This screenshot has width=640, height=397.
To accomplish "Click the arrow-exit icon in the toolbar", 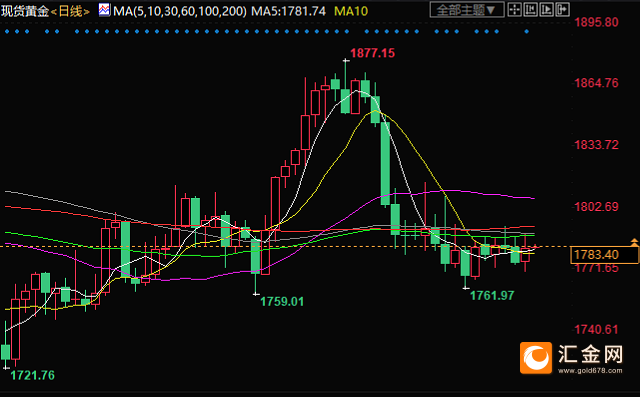I will click(562, 9).
